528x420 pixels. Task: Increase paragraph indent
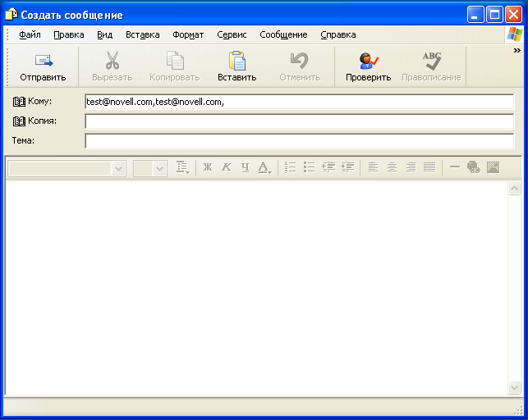347,167
